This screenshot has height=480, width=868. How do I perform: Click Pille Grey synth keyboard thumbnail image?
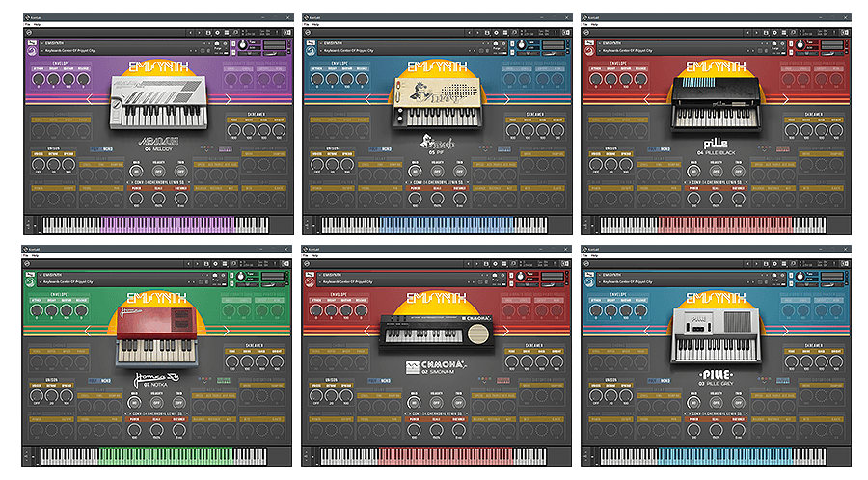click(x=716, y=335)
